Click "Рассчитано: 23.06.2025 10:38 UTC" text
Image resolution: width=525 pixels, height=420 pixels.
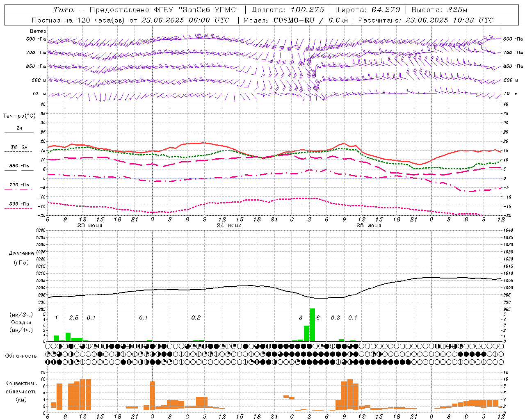click(426, 20)
